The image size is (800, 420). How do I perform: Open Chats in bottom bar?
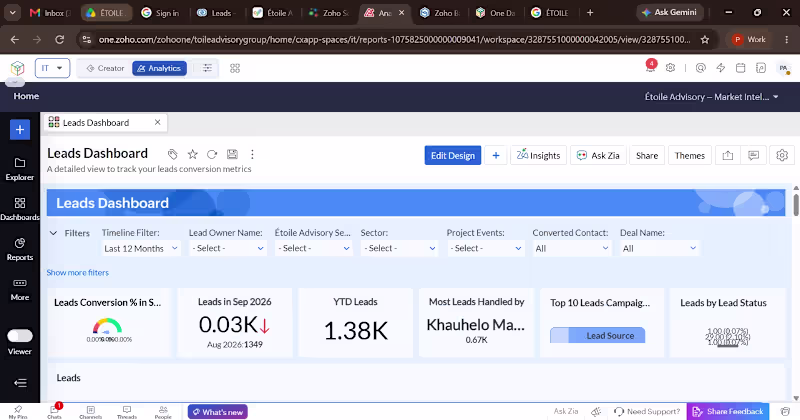(x=54, y=412)
